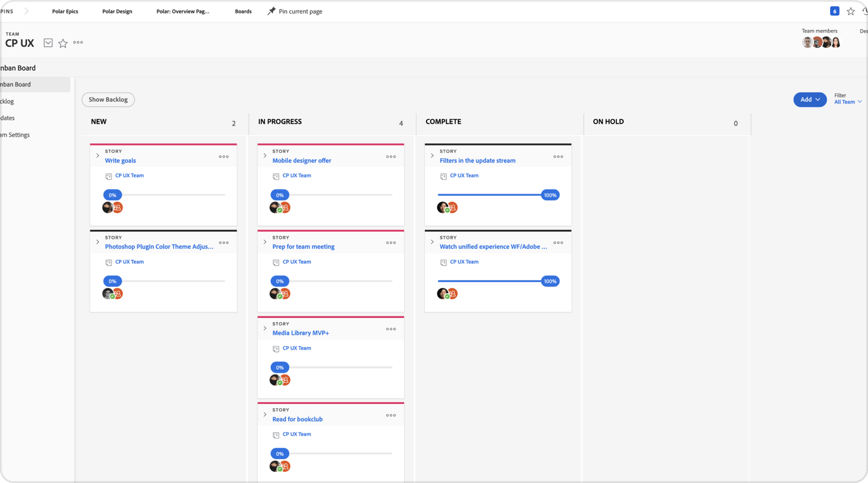The image size is (868, 483).
Task: Click the ON HOLD column header
Action: tap(608, 122)
